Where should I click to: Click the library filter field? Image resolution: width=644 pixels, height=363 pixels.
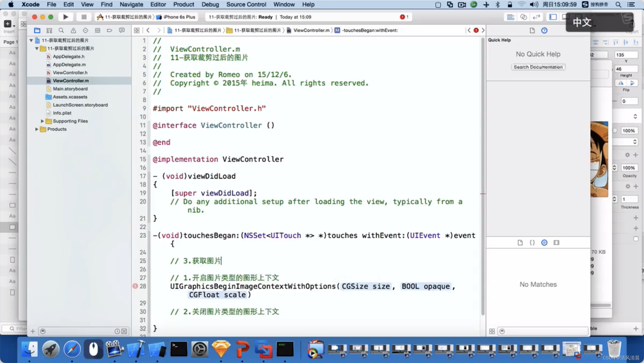point(543,331)
